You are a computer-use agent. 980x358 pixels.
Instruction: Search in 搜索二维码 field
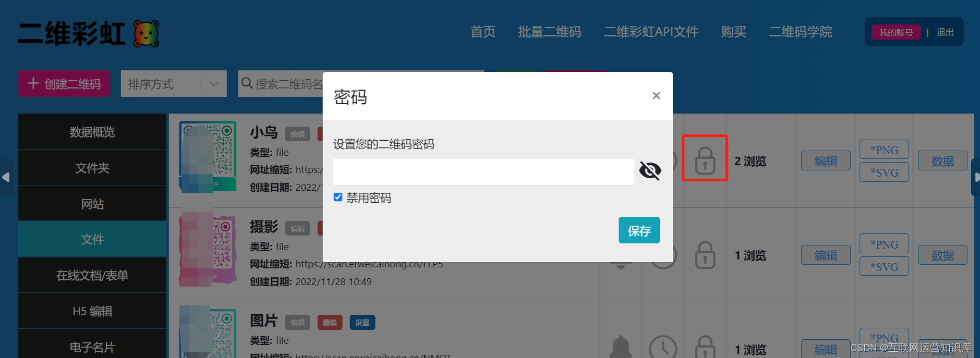(x=289, y=84)
